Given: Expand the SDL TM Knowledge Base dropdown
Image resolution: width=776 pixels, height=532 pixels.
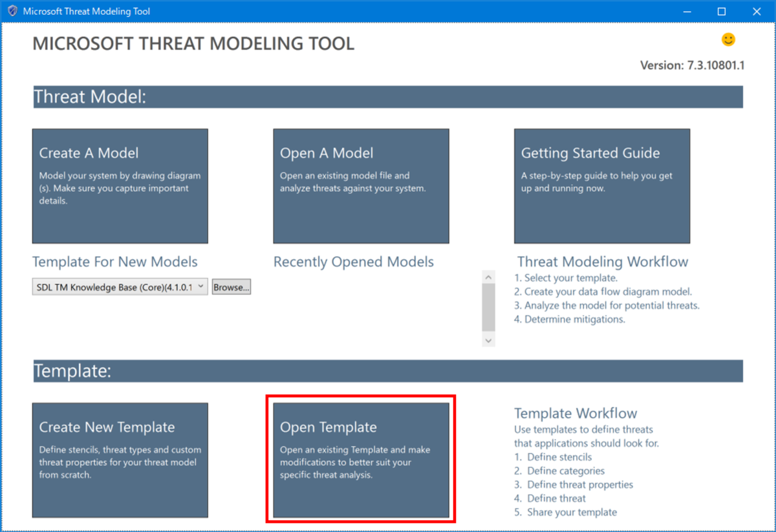Looking at the screenshot, I should (120, 287).
